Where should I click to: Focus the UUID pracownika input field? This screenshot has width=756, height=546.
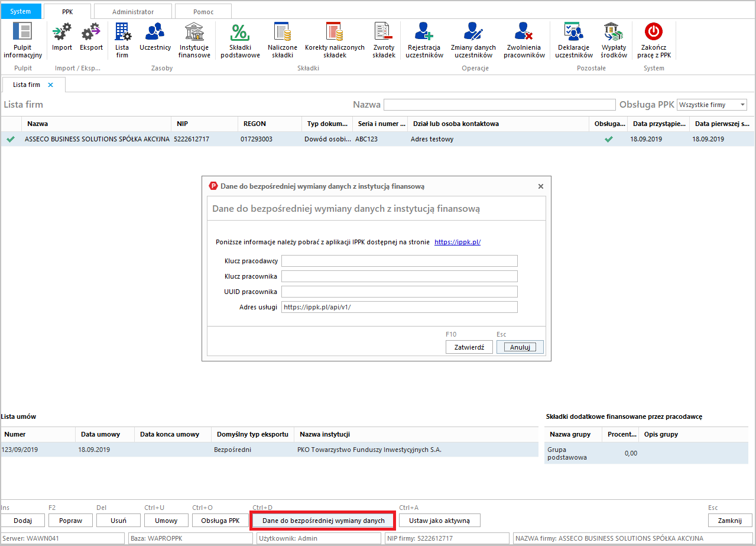click(399, 292)
